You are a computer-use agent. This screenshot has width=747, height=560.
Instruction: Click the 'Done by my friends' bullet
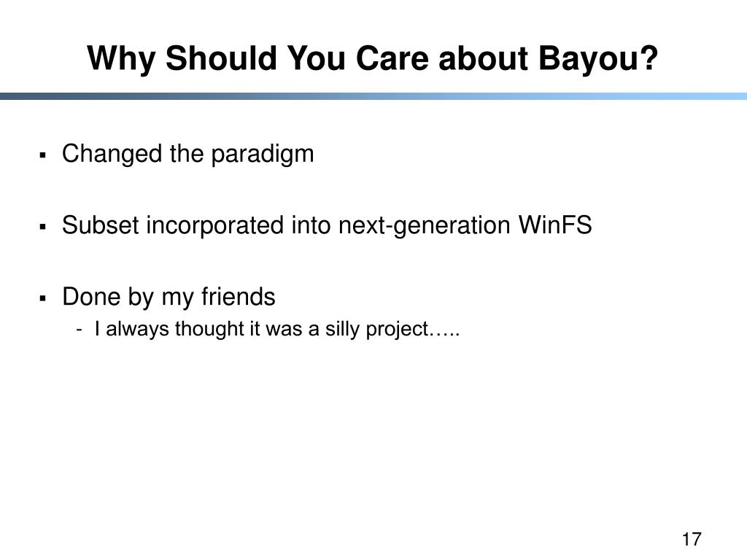(x=169, y=297)
